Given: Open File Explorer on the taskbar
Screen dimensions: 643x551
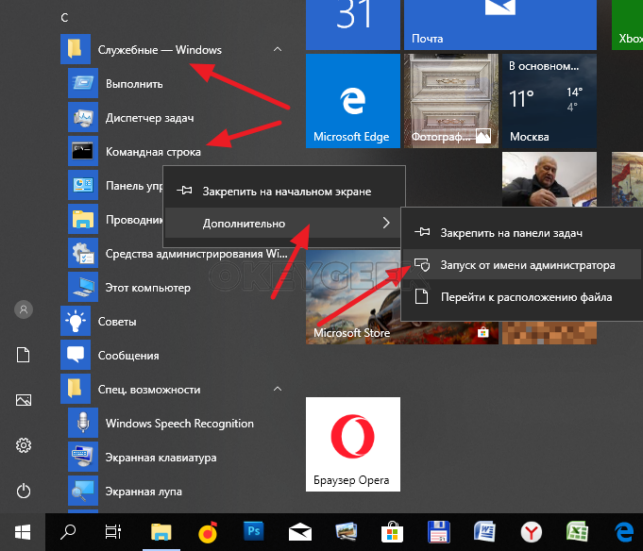Looking at the screenshot, I should [161, 532].
